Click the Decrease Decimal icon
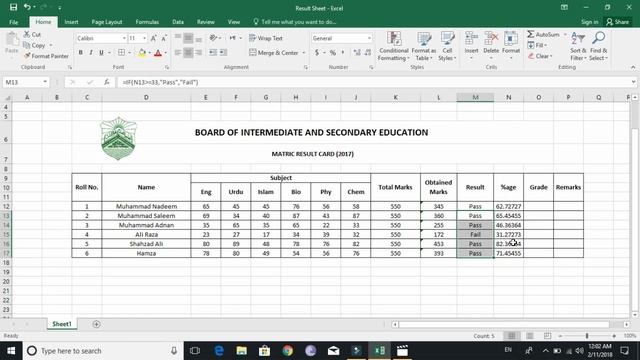 [368, 53]
